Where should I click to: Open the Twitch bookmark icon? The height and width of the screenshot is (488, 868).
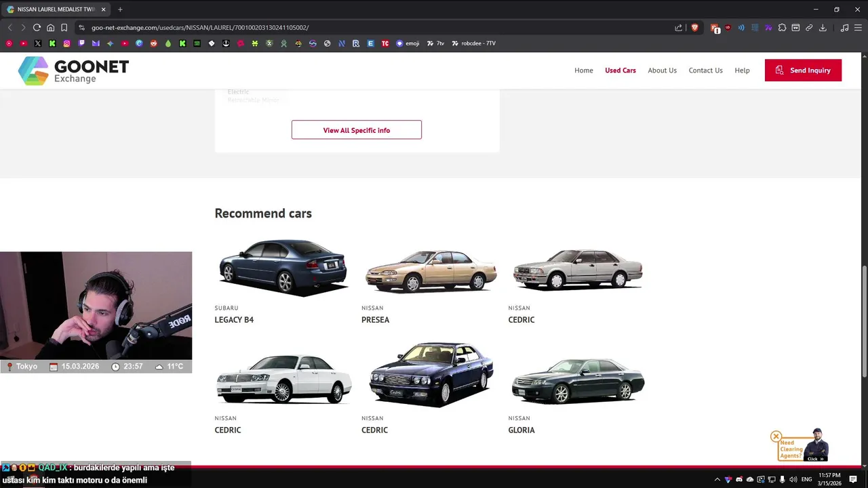pyautogui.click(x=81, y=43)
